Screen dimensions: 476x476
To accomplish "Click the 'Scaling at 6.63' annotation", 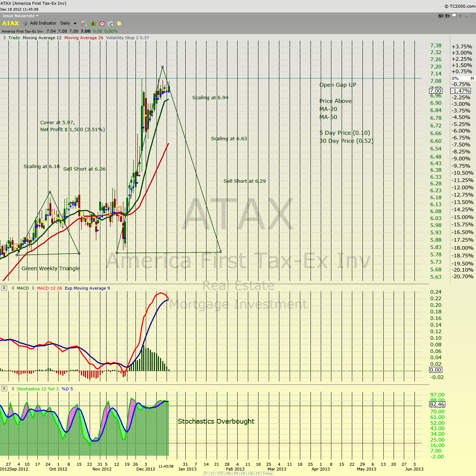I will pos(229,138).
